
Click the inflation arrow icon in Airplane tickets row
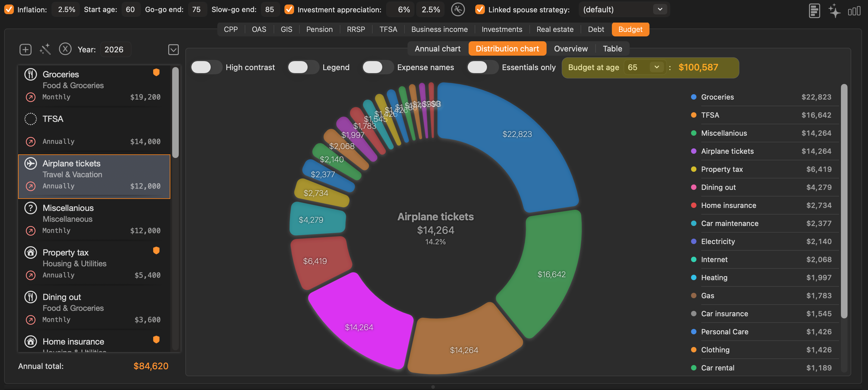click(x=31, y=186)
